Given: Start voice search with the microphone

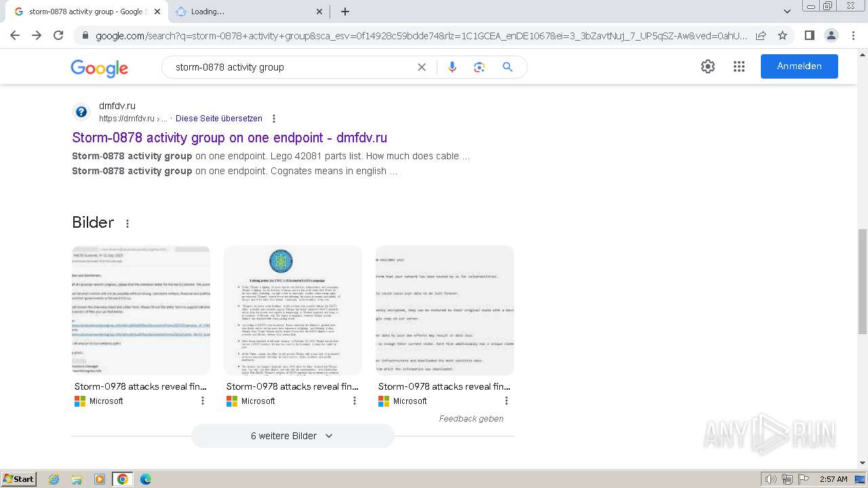Looking at the screenshot, I should pos(452,67).
